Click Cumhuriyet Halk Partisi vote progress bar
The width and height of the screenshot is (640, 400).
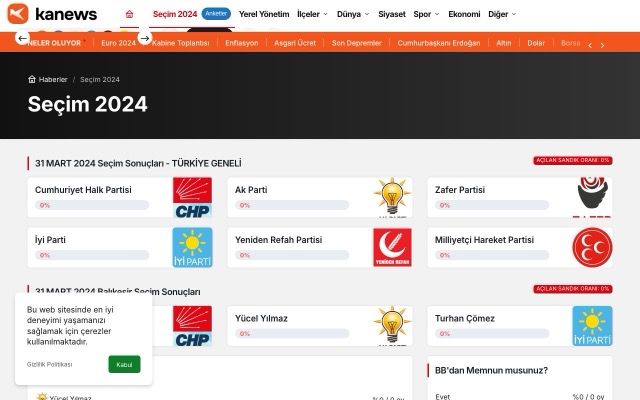[92, 205]
